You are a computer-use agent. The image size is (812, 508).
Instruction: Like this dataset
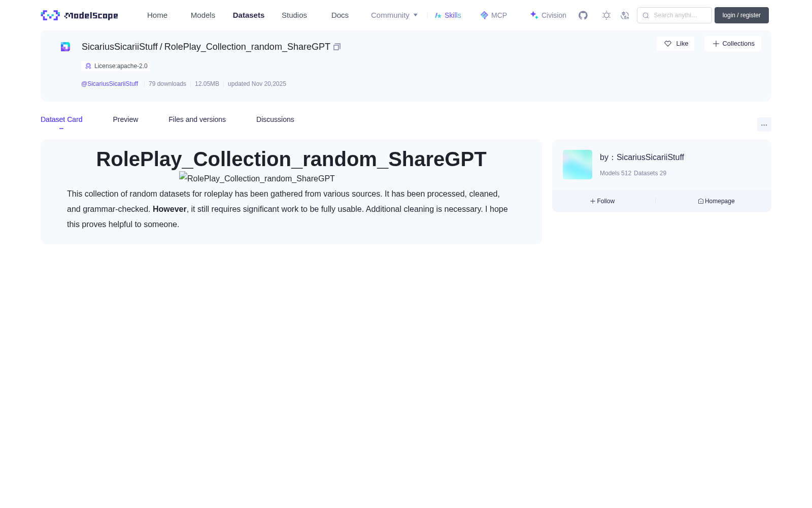coord(675,44)
